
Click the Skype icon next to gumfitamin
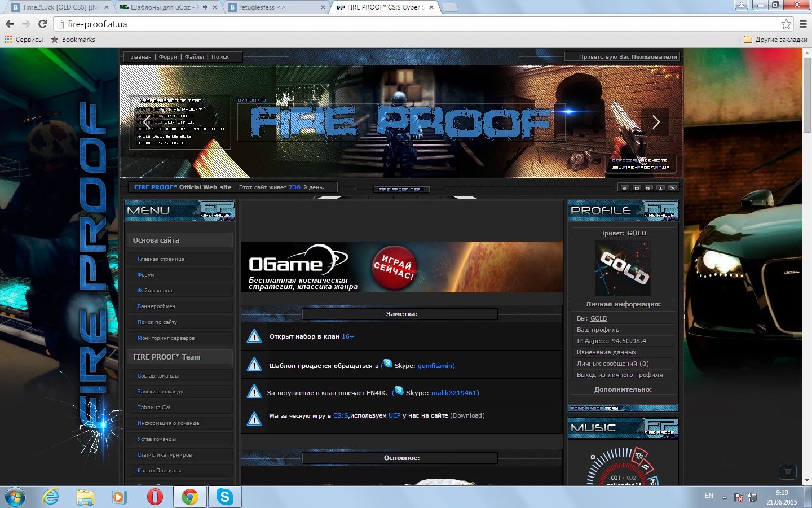click(x=388, y=363)
